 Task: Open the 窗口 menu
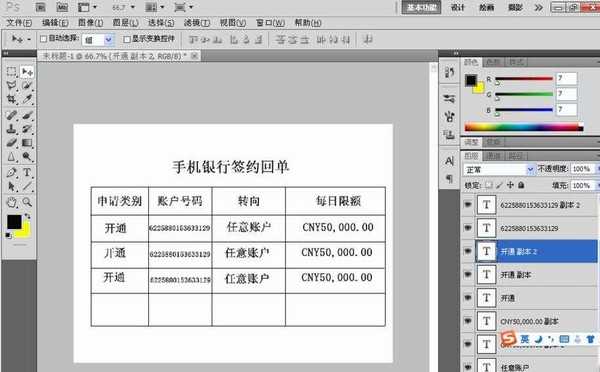coord(270,23)
